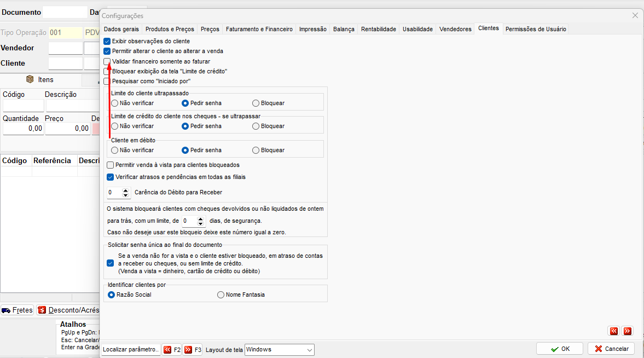Uncheck Exibir observações do cliente
The image size is (644, 358).
pyautogui.click(x=107, y=41)
